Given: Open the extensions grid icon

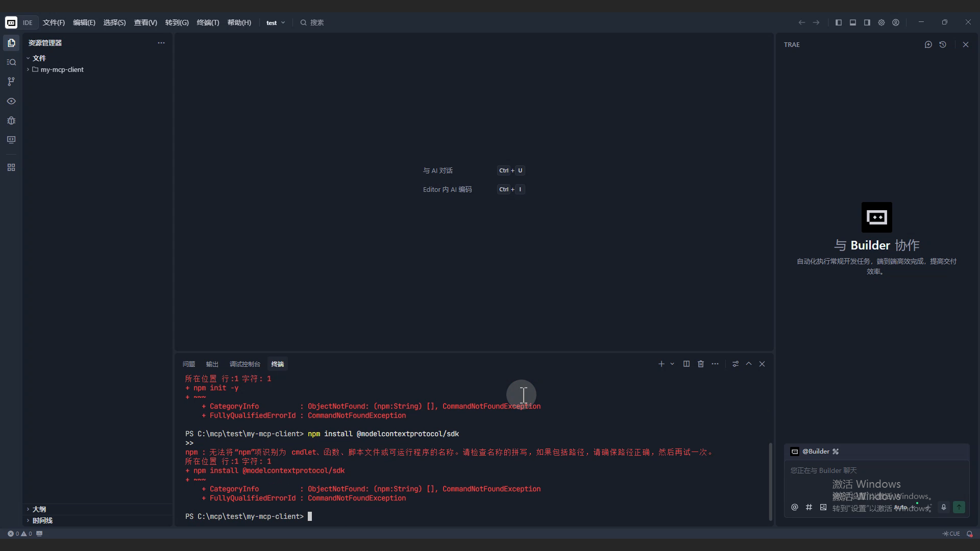Looking at the screenshot, I should tap(11, 167).
